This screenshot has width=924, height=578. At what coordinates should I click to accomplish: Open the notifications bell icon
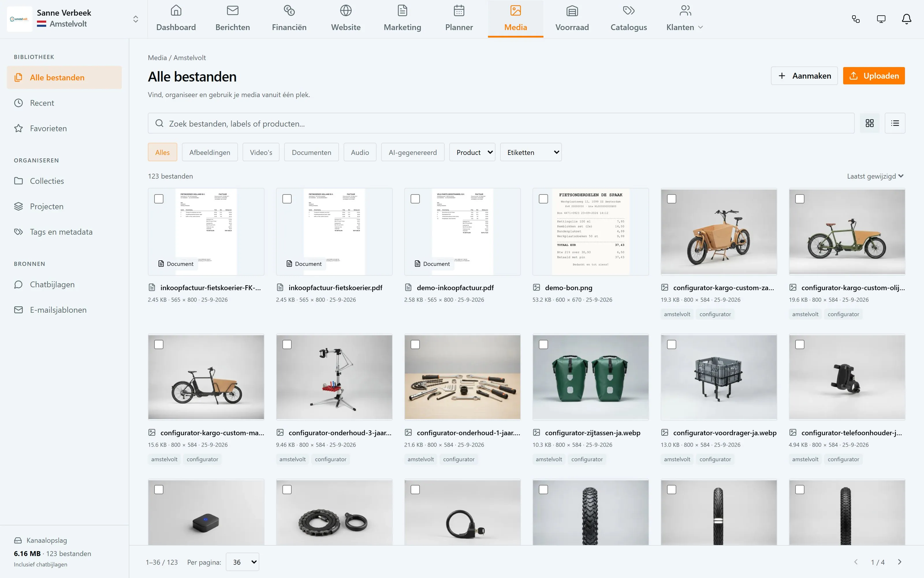point(906,19)
